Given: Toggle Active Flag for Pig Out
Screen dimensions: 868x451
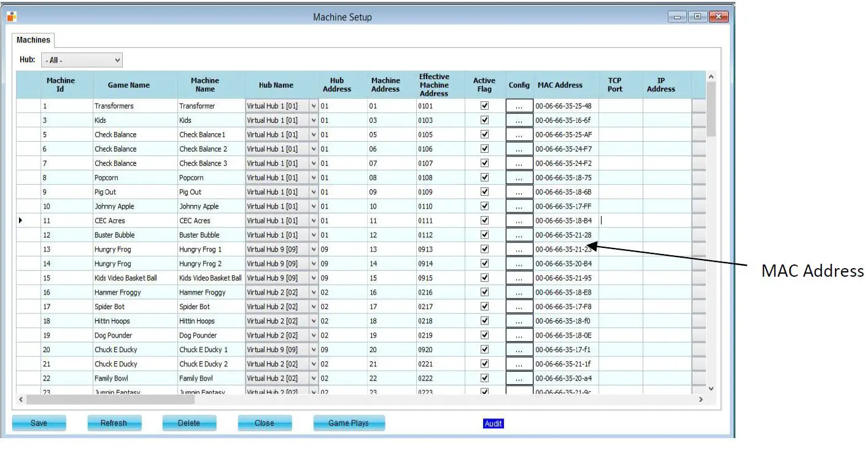Looking at the screenshot, I should point(484,192).
